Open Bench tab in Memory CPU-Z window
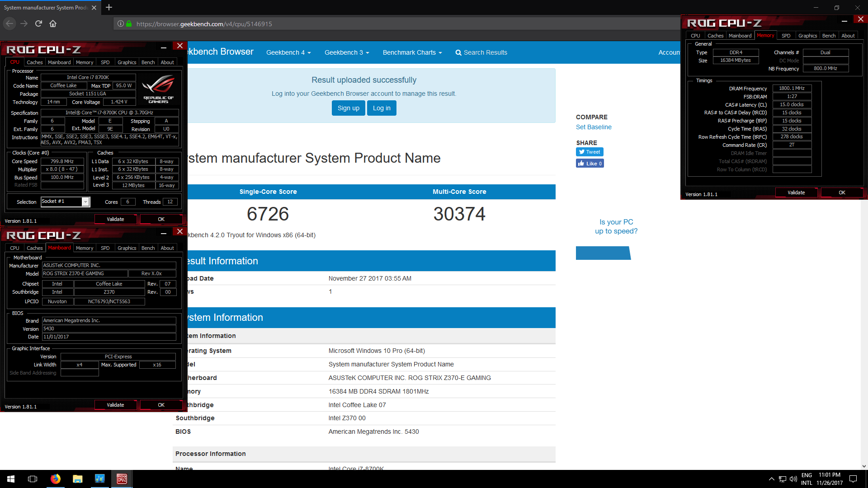The width and height of the screenshot is (868, 488). (x=829, y=36)
